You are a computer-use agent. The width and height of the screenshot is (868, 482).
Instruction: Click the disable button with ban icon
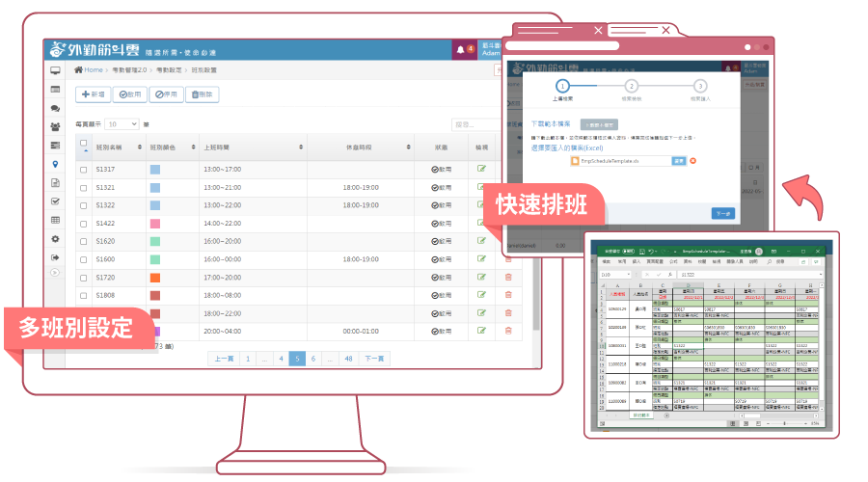tap(166, 94)
